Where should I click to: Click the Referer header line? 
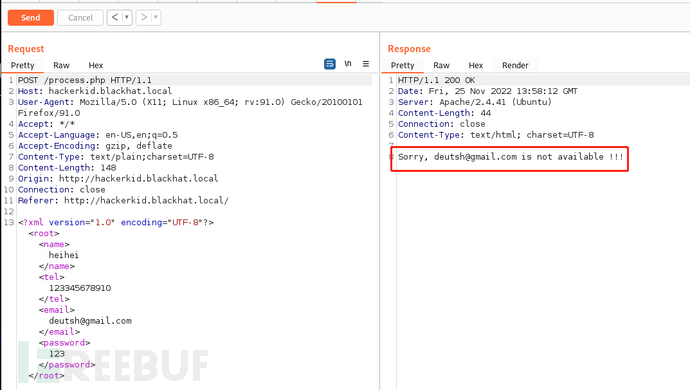[x=123, y=200]
